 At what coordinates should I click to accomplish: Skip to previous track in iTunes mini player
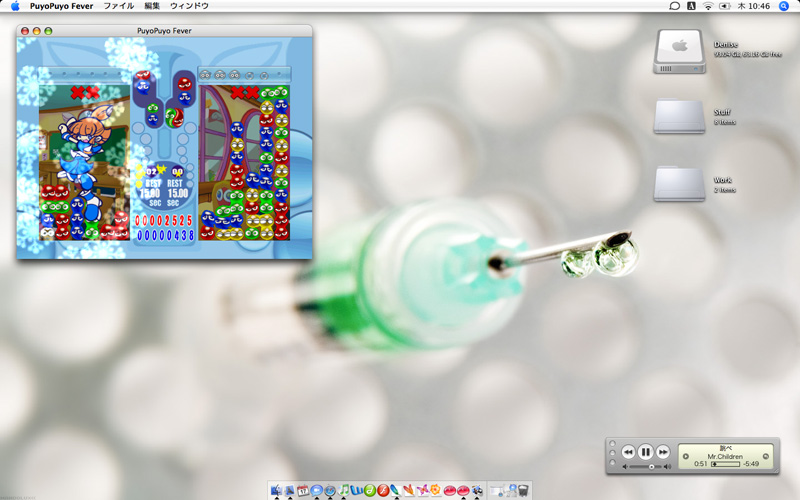[x=628, y=452]
